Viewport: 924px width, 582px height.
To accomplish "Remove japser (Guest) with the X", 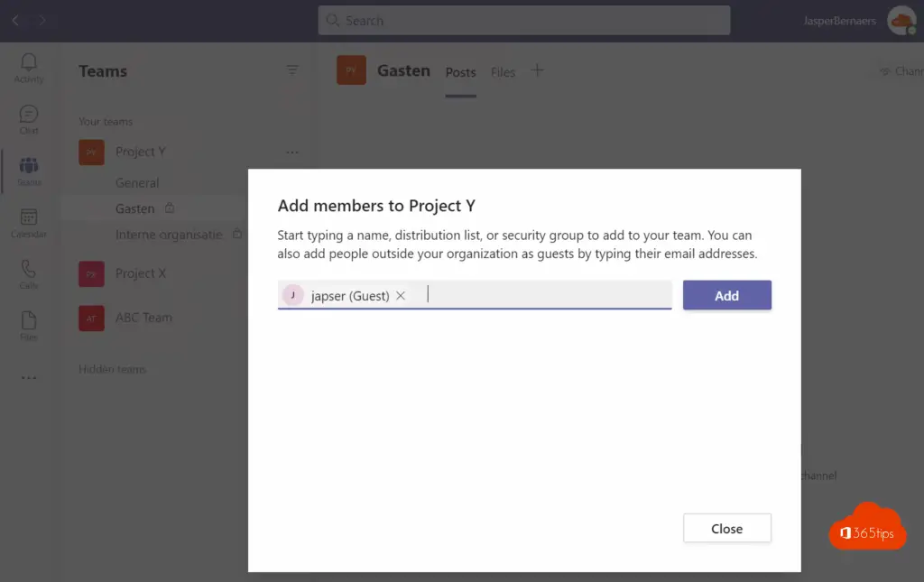I will [x=401, y=296].
